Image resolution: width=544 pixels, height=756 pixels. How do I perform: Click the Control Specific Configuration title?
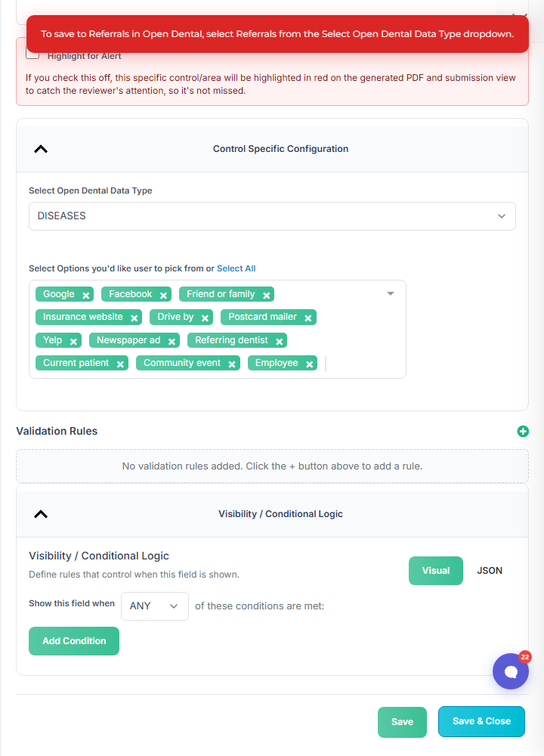tap(280, 149)
